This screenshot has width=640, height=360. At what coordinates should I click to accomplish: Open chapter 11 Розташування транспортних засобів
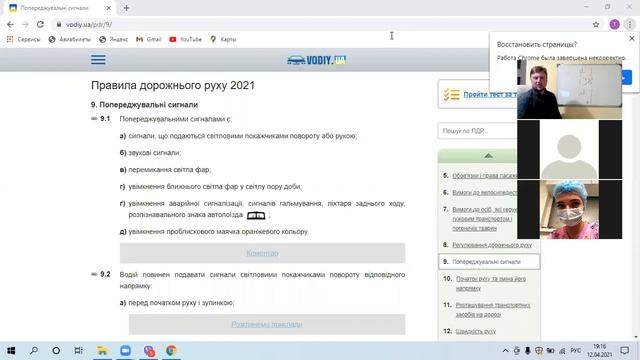(493, 310)
